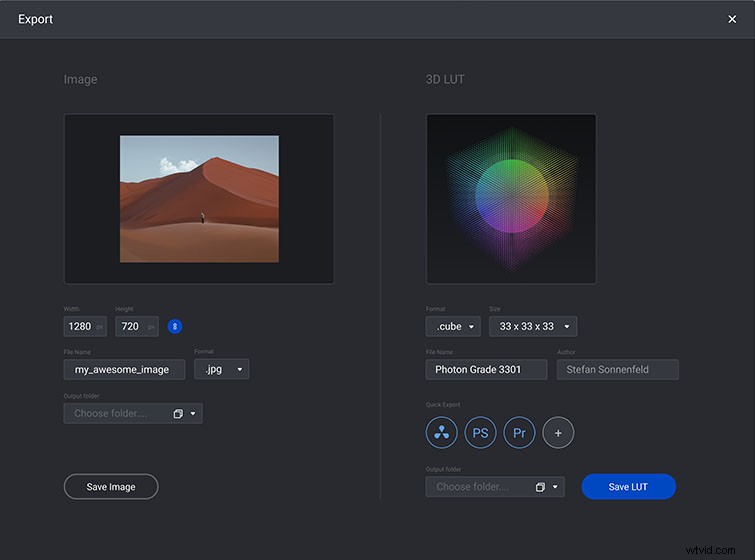Click the Photon Grade 3301 file name field
The height and width of the screenshot is (560, 755).
coord(486,369)
